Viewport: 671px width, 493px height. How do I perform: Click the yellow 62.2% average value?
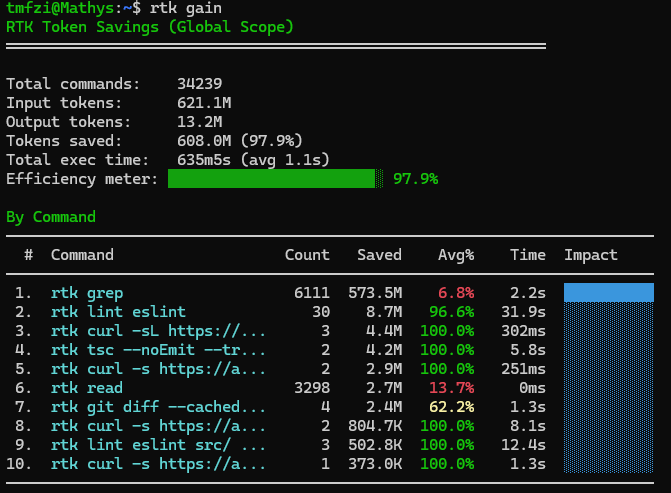coord(451,407)
